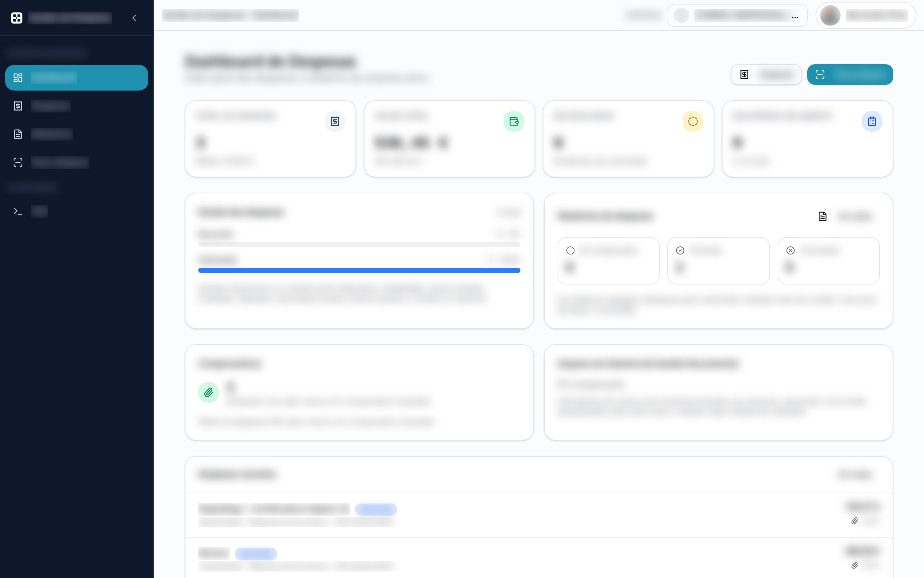Select the check-circle approved status tile
This screenshot has width=924, height=578.
click(x=719, y=261)
